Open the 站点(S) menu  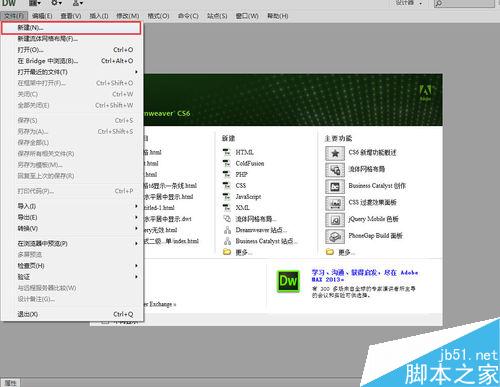pos(217,16)
